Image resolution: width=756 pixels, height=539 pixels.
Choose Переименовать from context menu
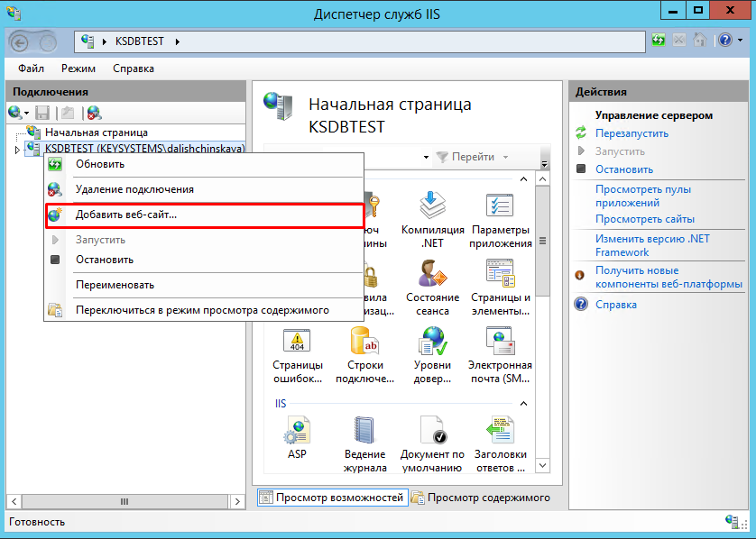point(204,285)
